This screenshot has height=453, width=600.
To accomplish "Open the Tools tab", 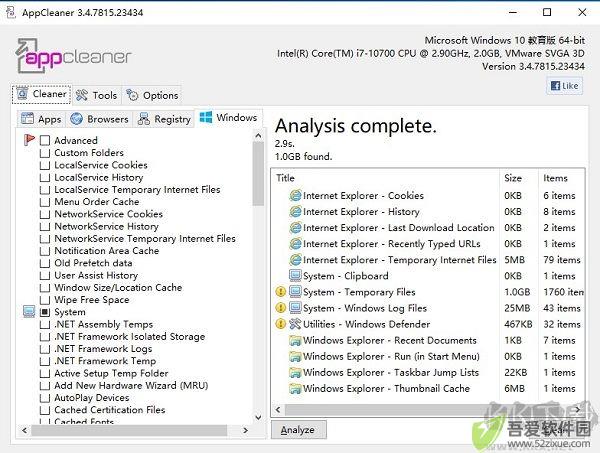I will (96, 95).
